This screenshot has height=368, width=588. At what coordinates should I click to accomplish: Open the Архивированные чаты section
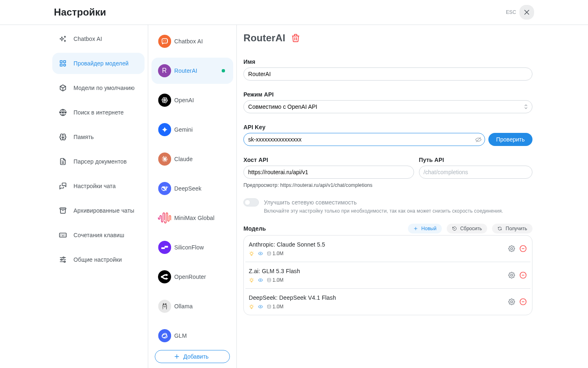pyautogui.click(x=98, y=211)
